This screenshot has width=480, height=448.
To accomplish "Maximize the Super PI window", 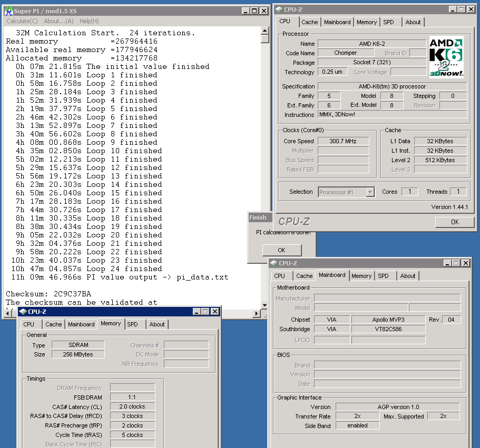I will pyautogui.click(x=254, y=11).
